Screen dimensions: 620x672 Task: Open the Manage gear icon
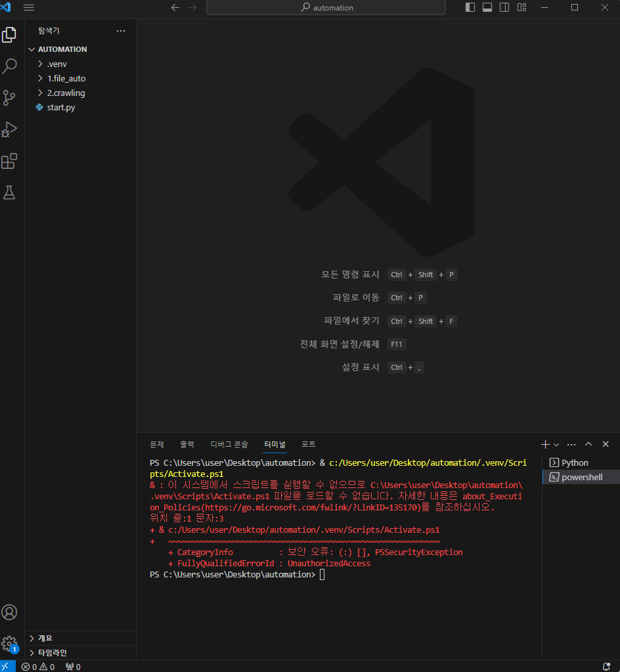tap(9, 643)
